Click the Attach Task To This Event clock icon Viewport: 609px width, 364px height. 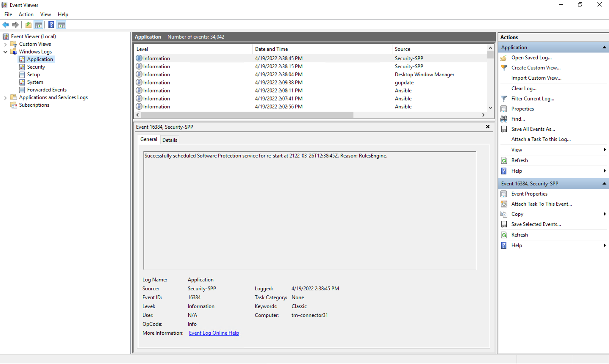click(503, 204)
